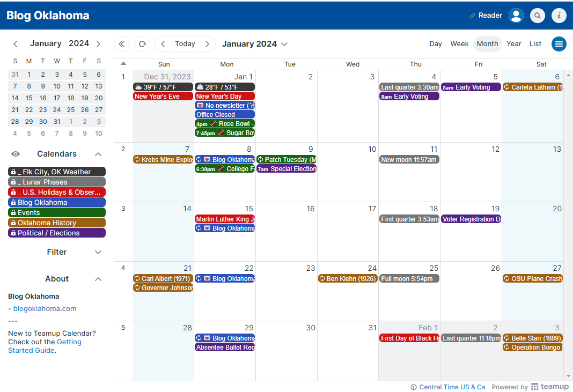Screen dimensions: 573x392
Task: Open the Krebs Mine Explosion event
Action: point(163,160)
